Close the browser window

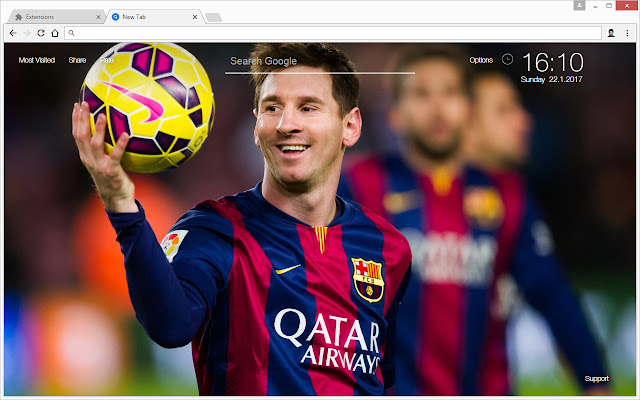(627, 6)
